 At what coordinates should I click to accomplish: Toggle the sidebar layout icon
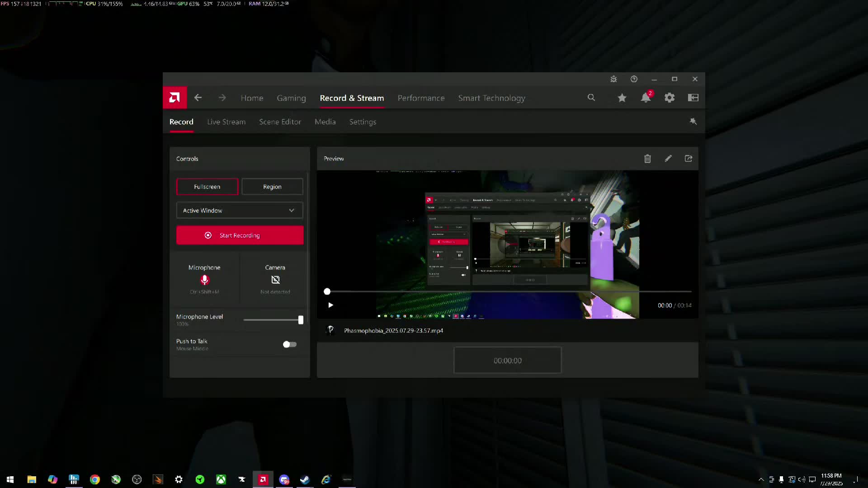point(693,98)
